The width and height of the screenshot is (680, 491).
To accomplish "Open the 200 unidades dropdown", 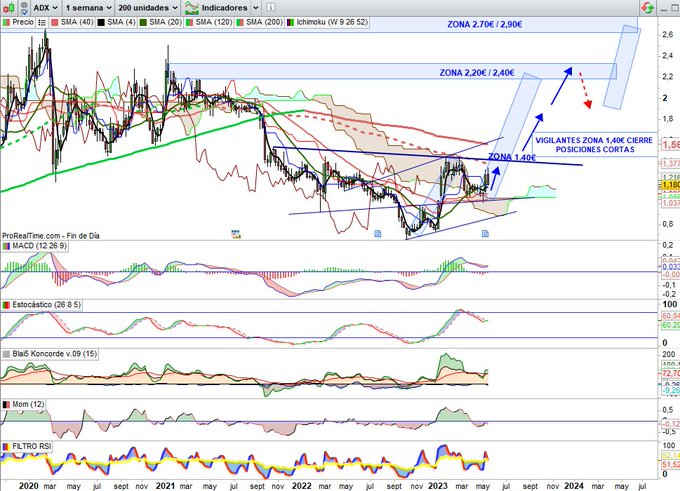I will point(148,8).
